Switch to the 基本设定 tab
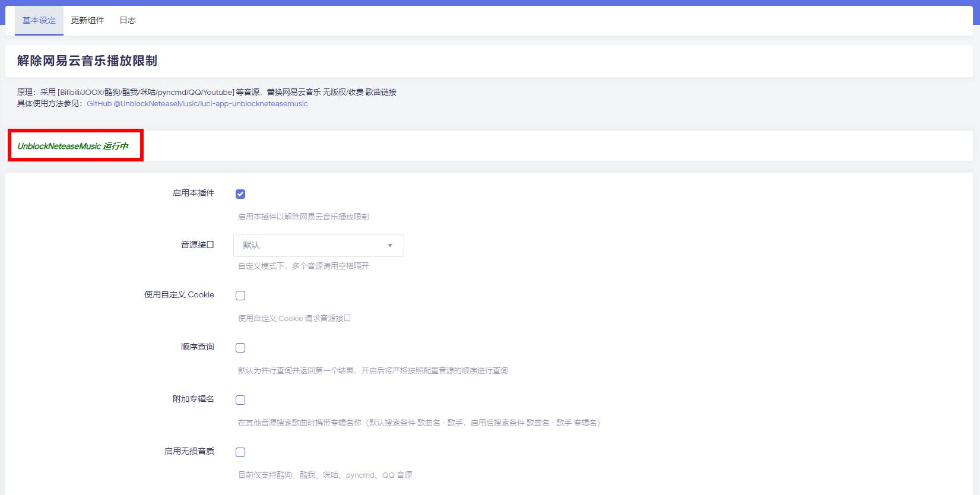 pyautogui.click(x=39, y=20)
